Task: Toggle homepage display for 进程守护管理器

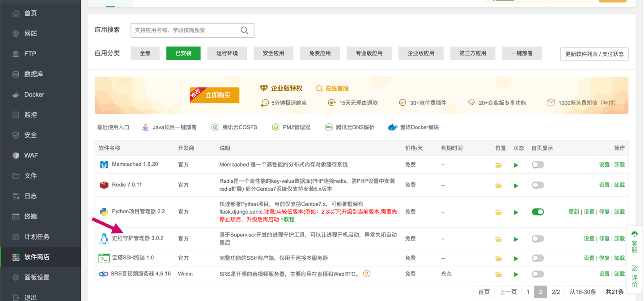Action: pos(538,238)
